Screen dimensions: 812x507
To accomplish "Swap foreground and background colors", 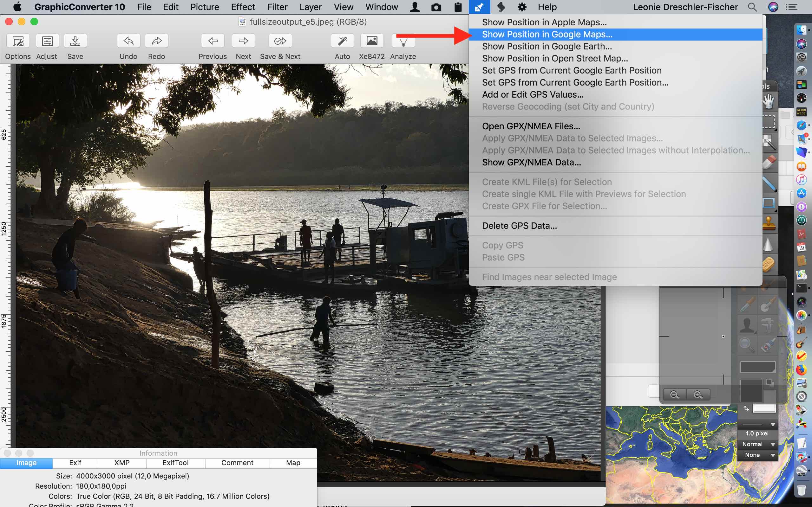I will coord(746,408).
